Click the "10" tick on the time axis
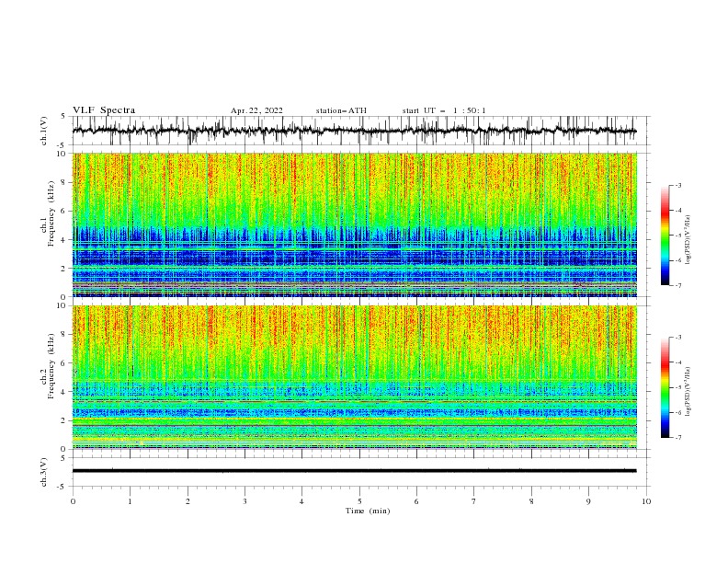The width and height of the screenshot is (728, 563). 646,501
